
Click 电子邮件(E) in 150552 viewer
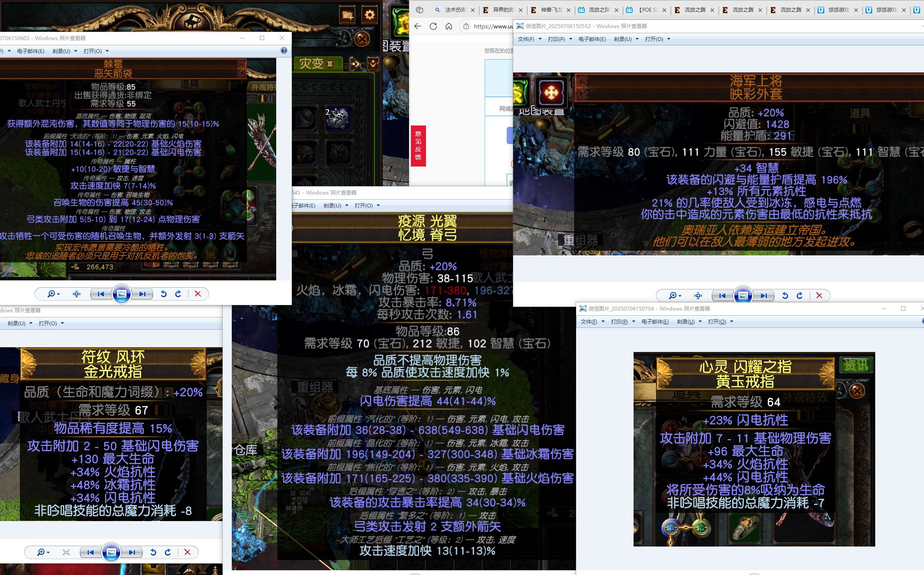click(x=592, y=39)
